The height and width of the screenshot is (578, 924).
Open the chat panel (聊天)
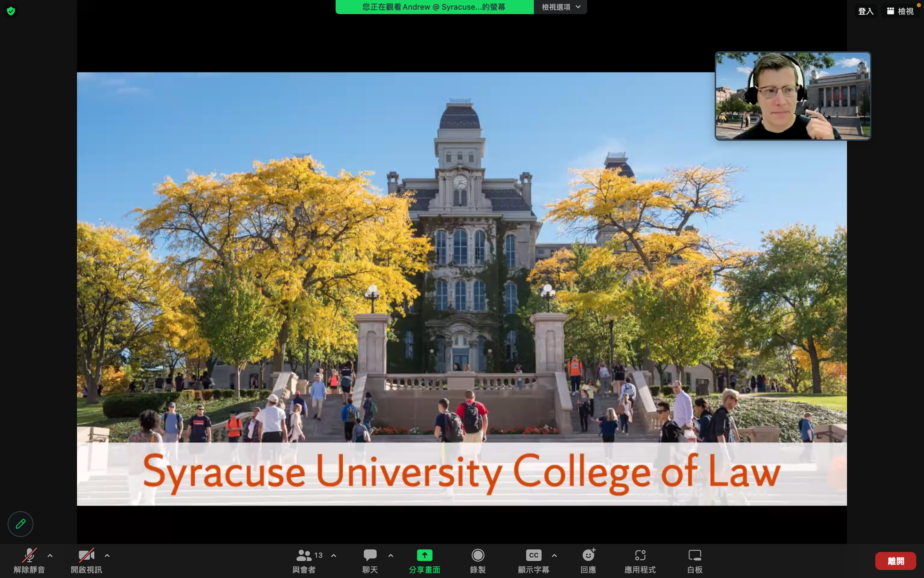coord(370,560)
